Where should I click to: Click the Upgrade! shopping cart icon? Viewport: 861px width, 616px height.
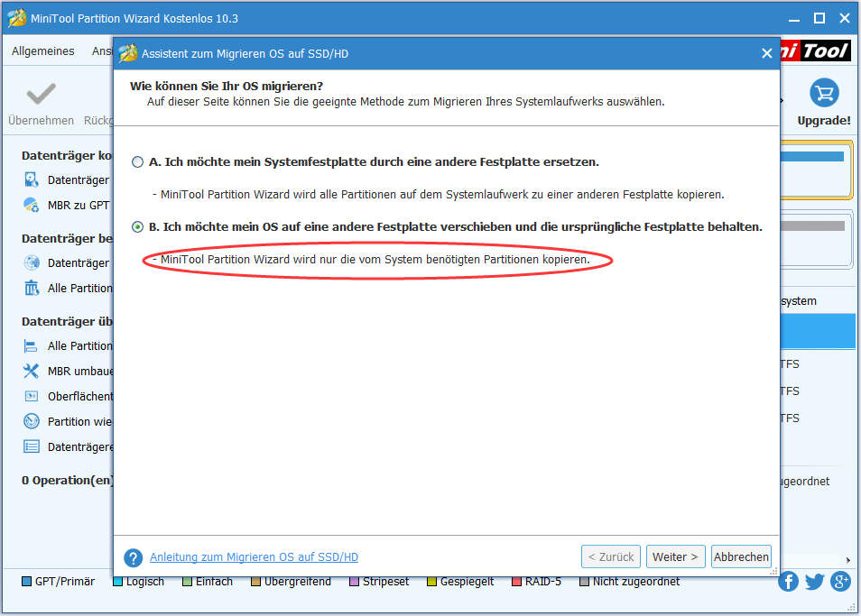click(x=824, y=93)
